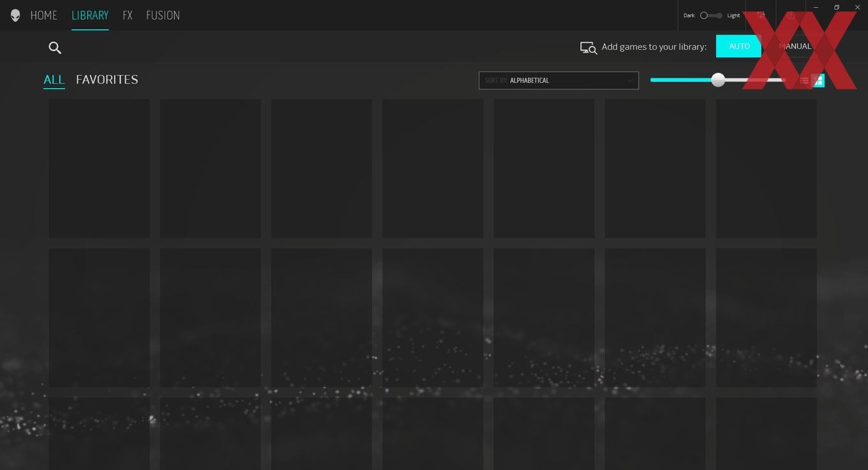Open the settings sliders icon
This screenshot has width=868, height=470.
click(761, 15)
